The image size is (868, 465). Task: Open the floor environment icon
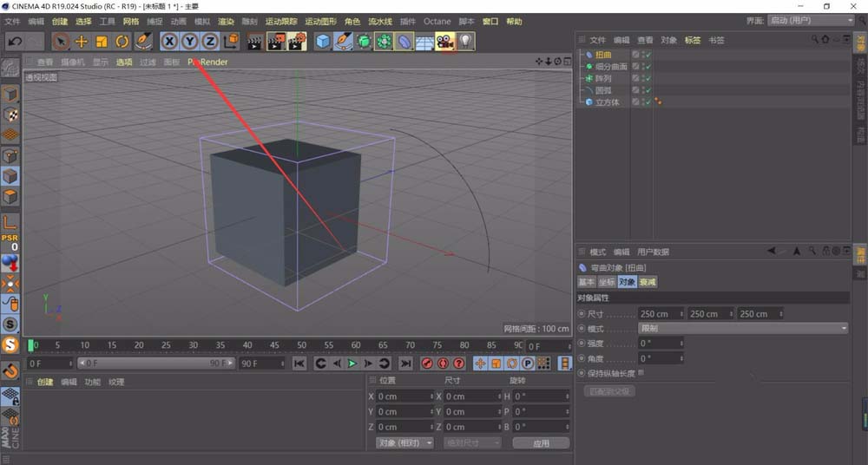coord(424,41)
